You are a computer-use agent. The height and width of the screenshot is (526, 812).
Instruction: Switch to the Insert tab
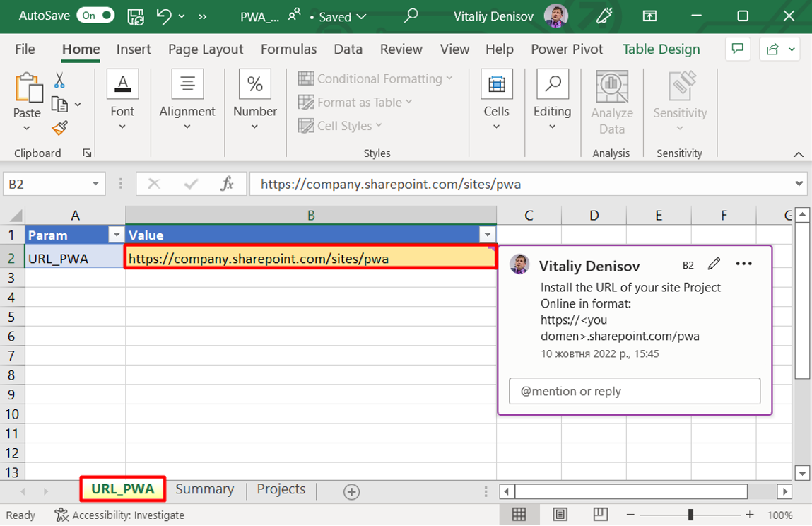click(x=134, y=49)
